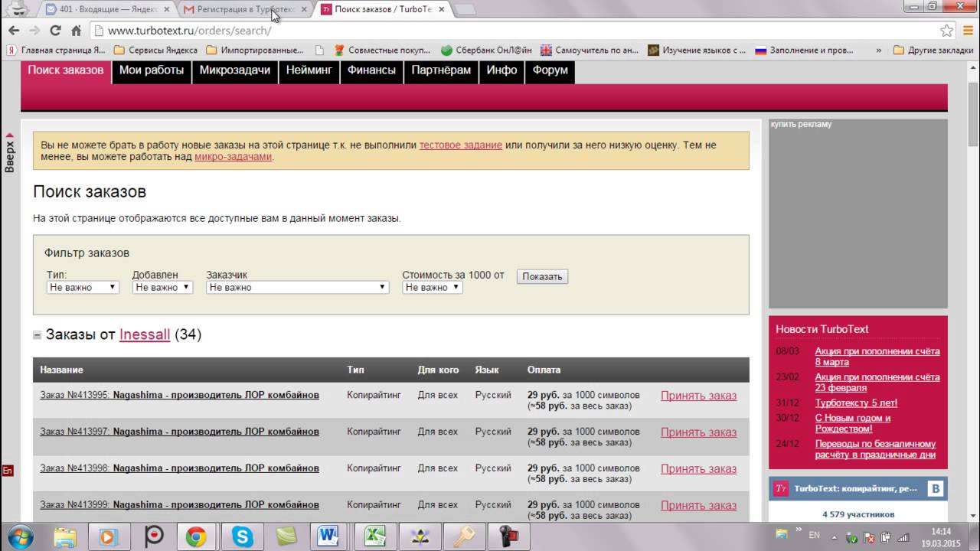
Task: Open network signal tray icon
Action: (x=903, y=536)
